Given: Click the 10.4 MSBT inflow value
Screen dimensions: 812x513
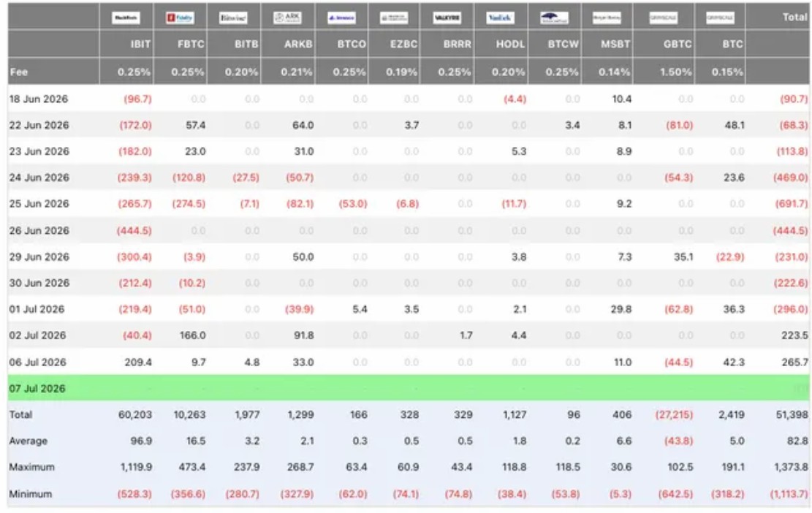Looking at the screenshot, I should (622, 99).
